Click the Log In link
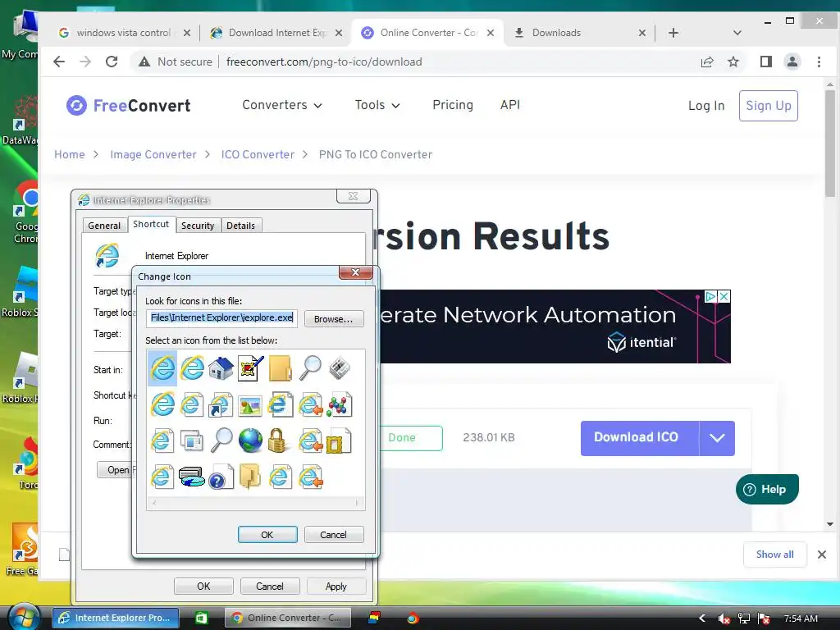840x630 pixels. (x=706, y=106)
